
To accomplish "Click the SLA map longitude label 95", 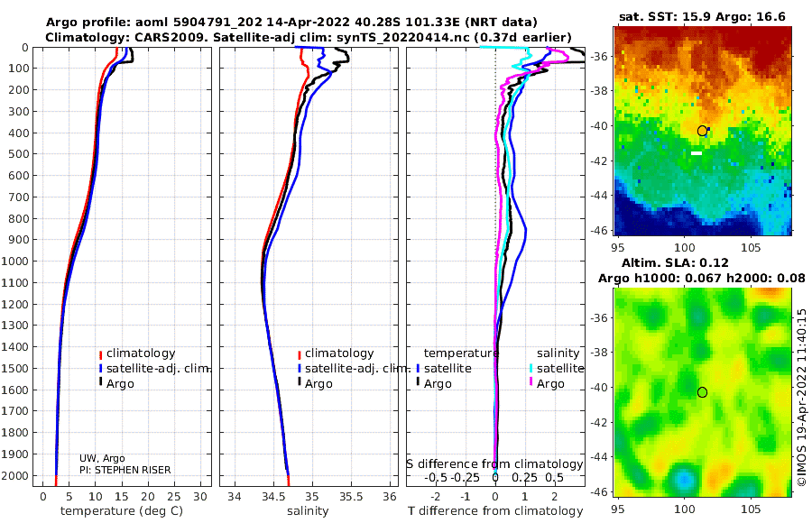I will point(618,509).
